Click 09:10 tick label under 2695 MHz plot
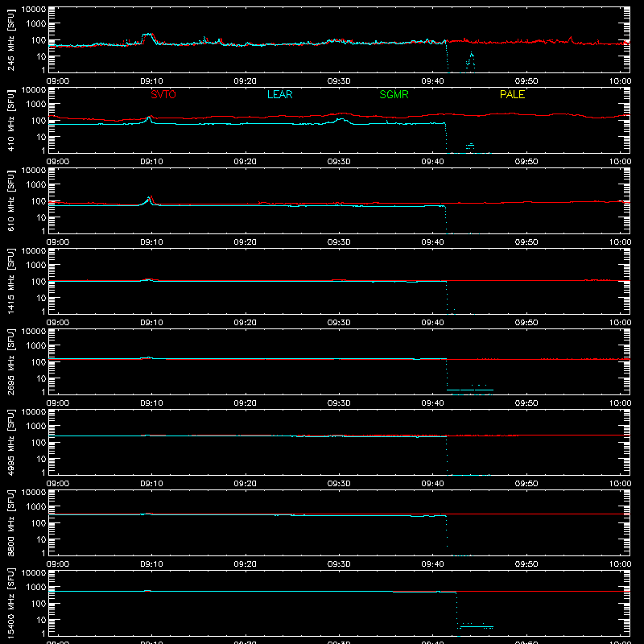The image size is (644, 644). [x=151, y=403]
